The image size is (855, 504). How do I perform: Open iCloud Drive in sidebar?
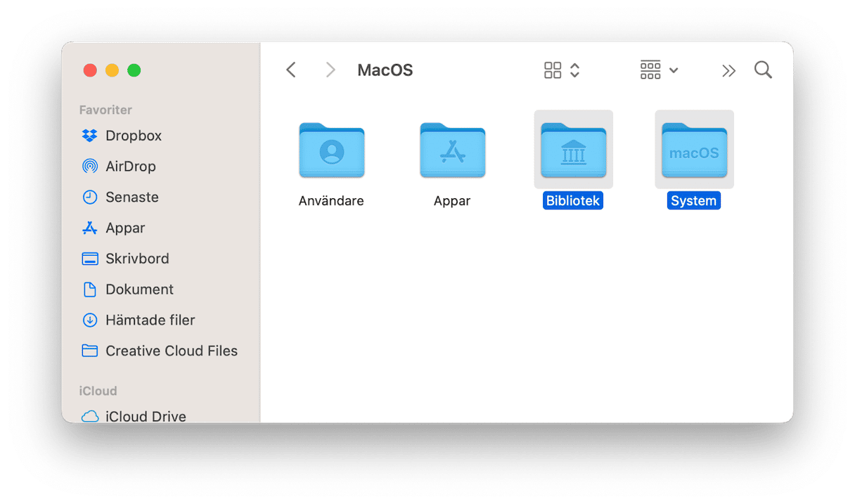click(x=145, y=416)
